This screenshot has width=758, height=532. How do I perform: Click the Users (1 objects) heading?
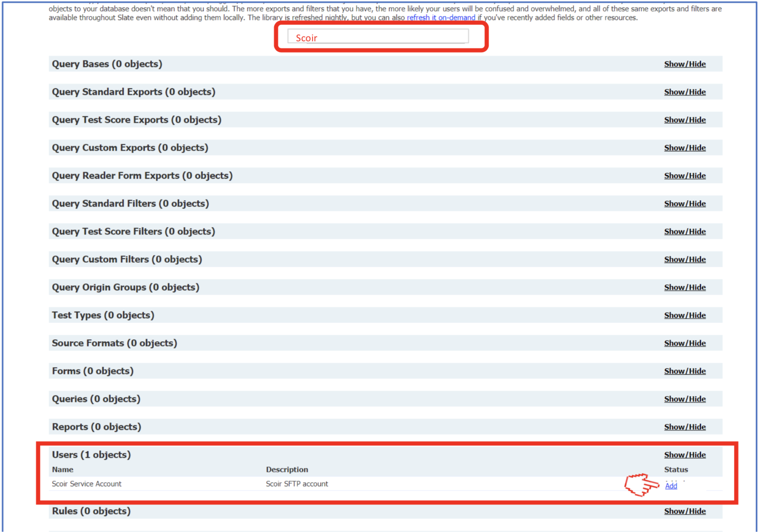click(x=91, y=454)
